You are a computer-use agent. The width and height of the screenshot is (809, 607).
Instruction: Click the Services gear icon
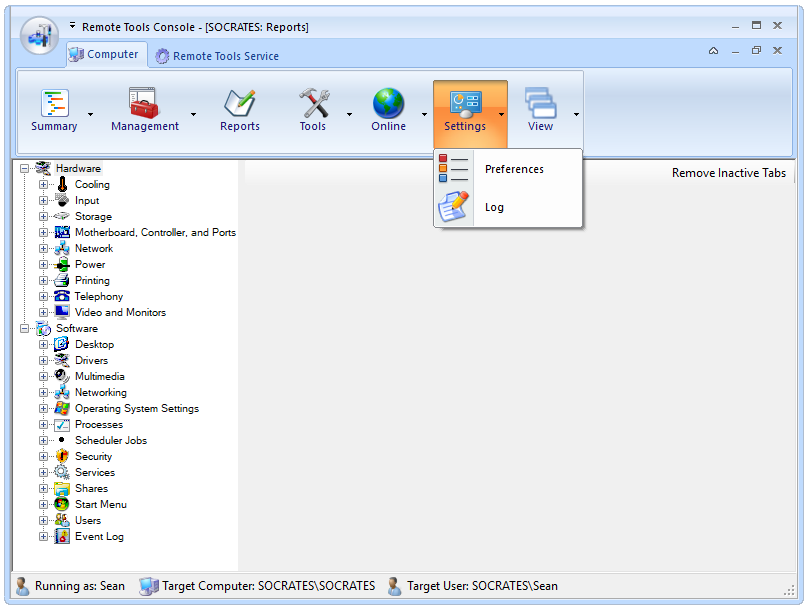coord(62,472)
